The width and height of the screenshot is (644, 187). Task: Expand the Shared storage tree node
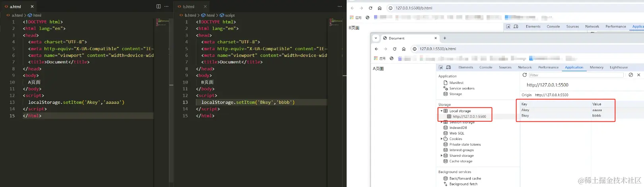(441, 156)
